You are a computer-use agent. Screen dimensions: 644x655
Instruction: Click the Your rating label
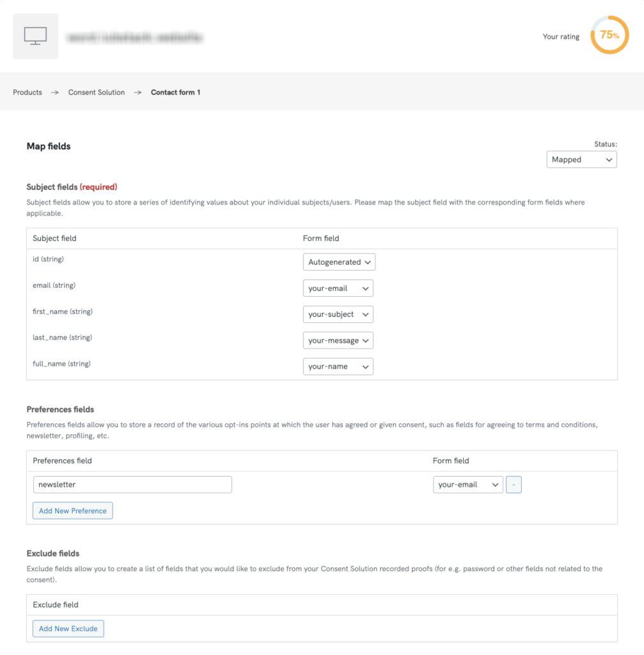pyautogui.click(x=561, y=37)
